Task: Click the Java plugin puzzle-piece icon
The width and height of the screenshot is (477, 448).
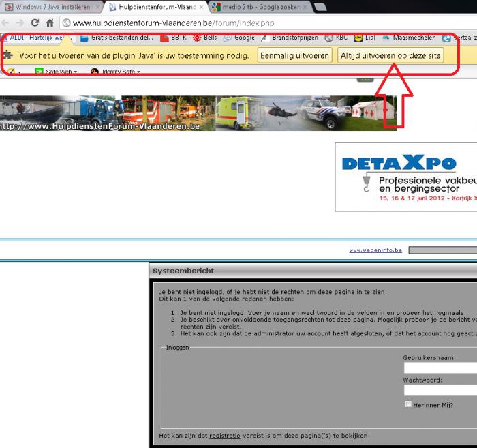Action: coord(7,55)
